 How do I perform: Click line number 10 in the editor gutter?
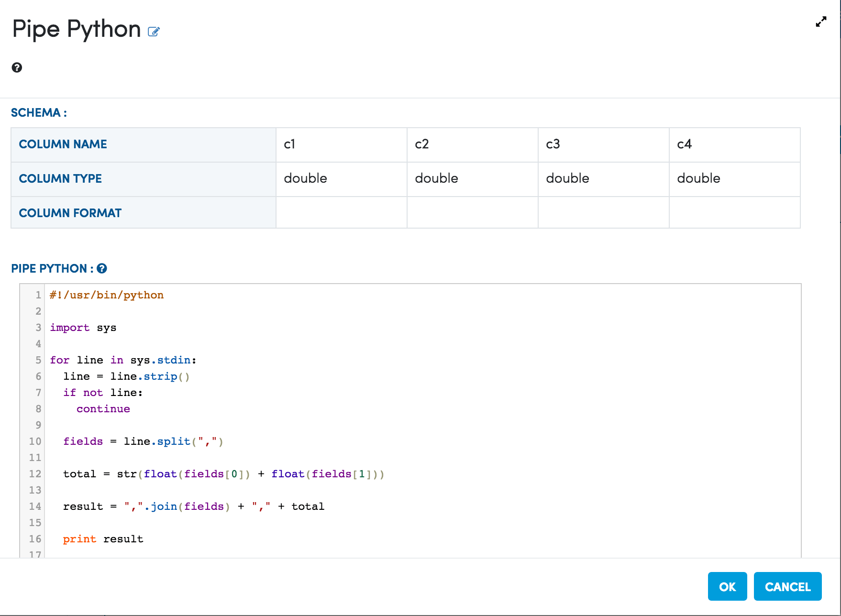(x=35, y=441)
